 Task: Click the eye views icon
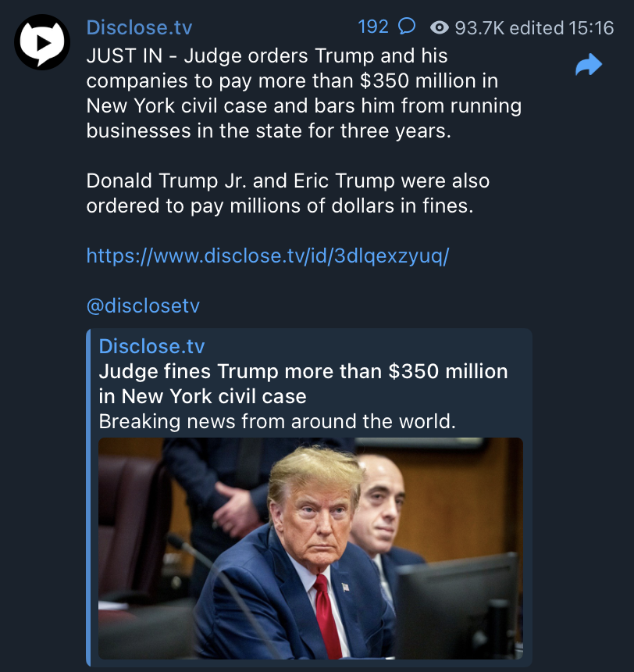coord(439,28)
